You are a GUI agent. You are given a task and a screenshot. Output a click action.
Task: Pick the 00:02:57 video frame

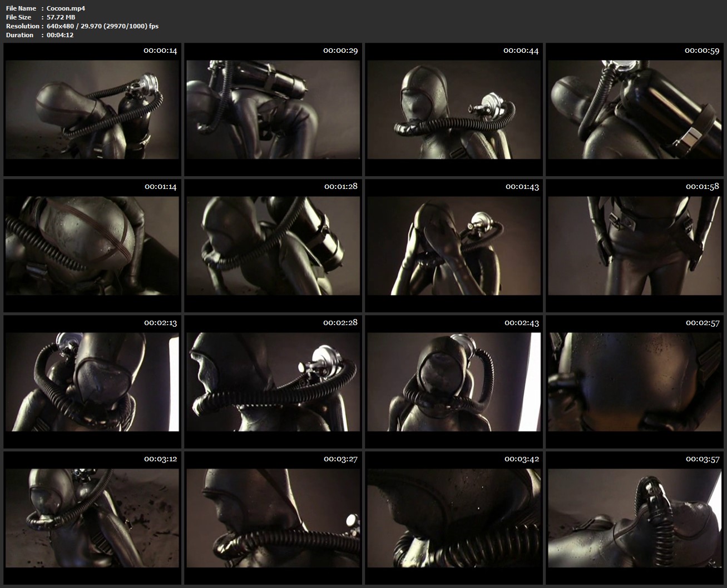pos(635,382)
